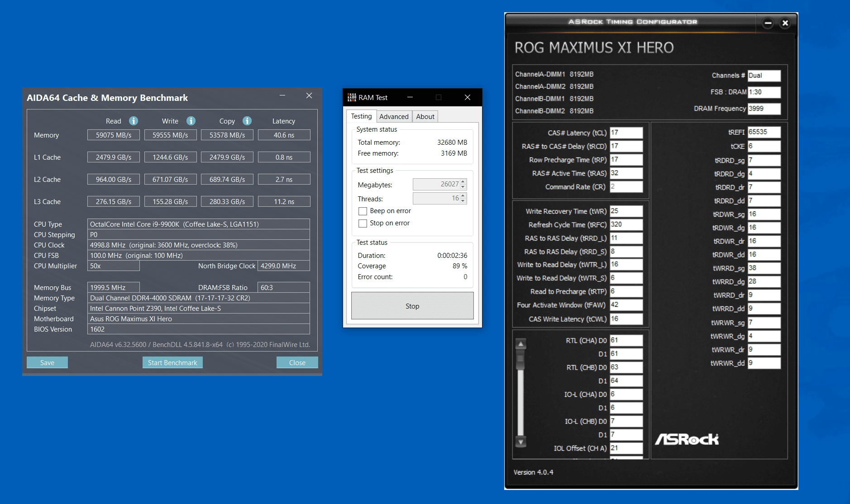Click the RTL (CHA) D0 field

(626, 340)
